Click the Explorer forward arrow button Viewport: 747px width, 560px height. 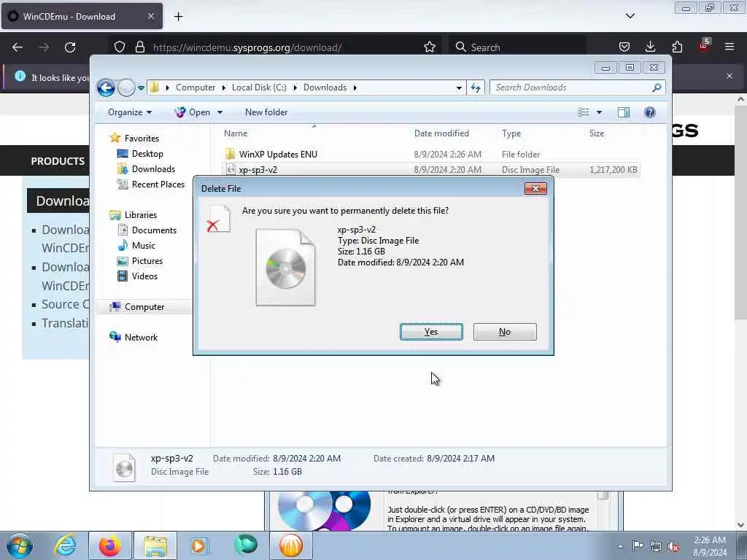pyautogui.click(x=126, y=87)
